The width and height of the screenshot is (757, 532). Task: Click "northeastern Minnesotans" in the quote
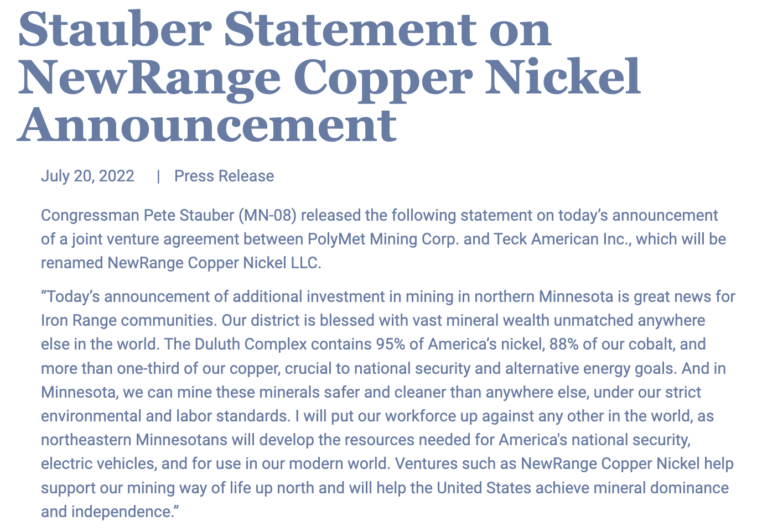[x=134, y=440]
